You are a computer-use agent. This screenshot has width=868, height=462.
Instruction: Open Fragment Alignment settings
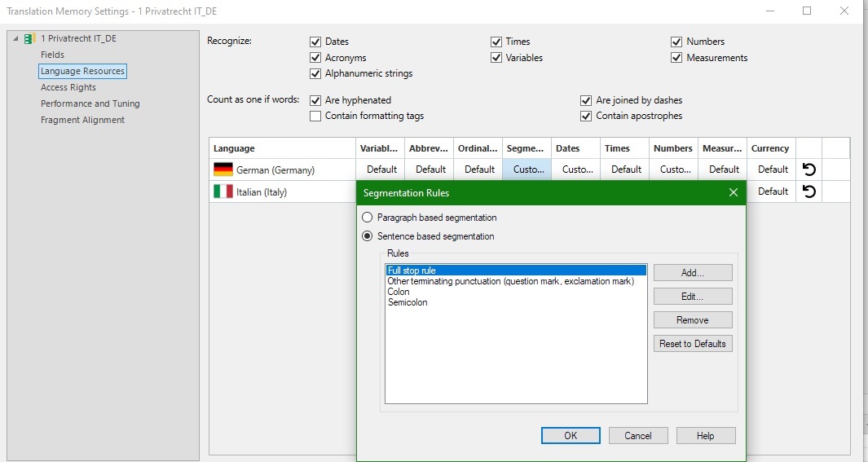pos(82,120)
